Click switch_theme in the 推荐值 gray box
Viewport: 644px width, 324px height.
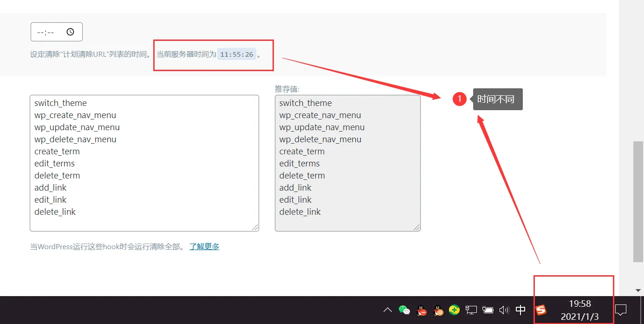coord(306,103)
